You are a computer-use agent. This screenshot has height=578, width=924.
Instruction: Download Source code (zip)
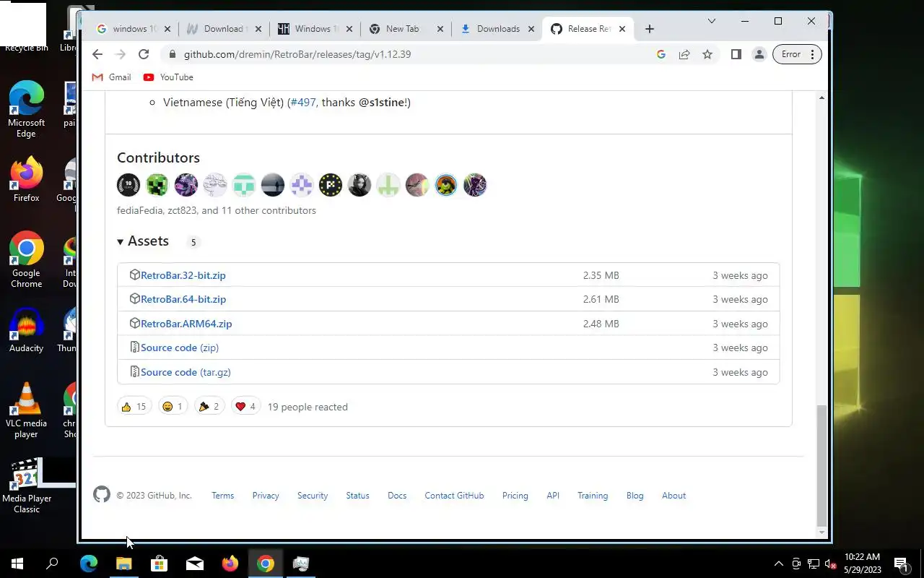(179, 348)
